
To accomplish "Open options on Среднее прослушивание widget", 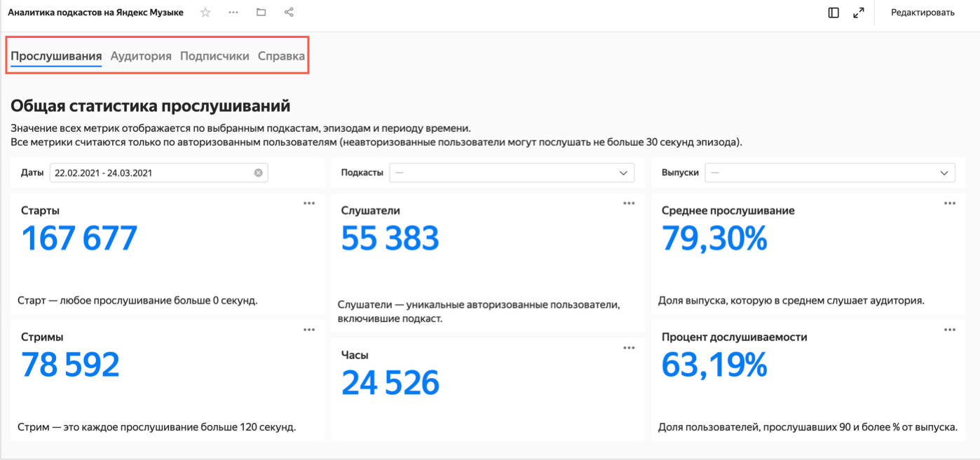I will click(x=949, y=203).
